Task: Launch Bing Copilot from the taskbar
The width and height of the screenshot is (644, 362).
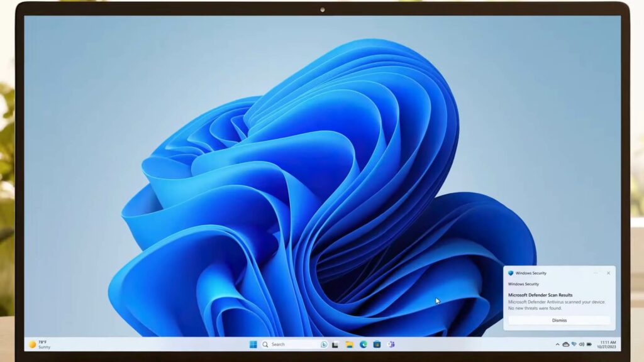Action: click(x=323, y=344)
